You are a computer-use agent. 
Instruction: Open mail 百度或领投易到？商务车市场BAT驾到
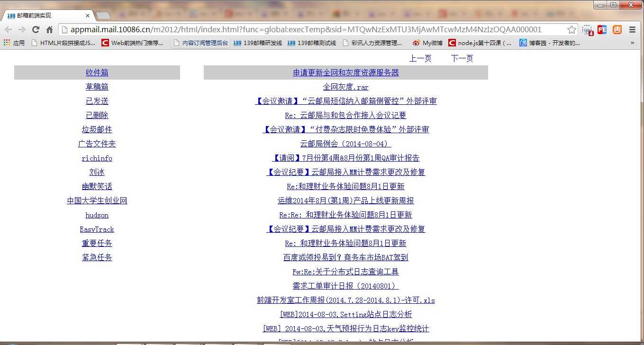tap(346, 257)
